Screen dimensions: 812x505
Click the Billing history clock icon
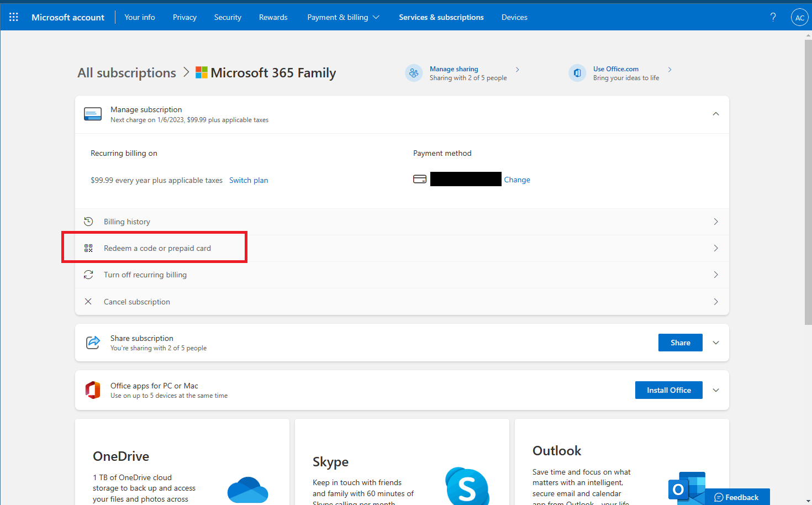88,222
